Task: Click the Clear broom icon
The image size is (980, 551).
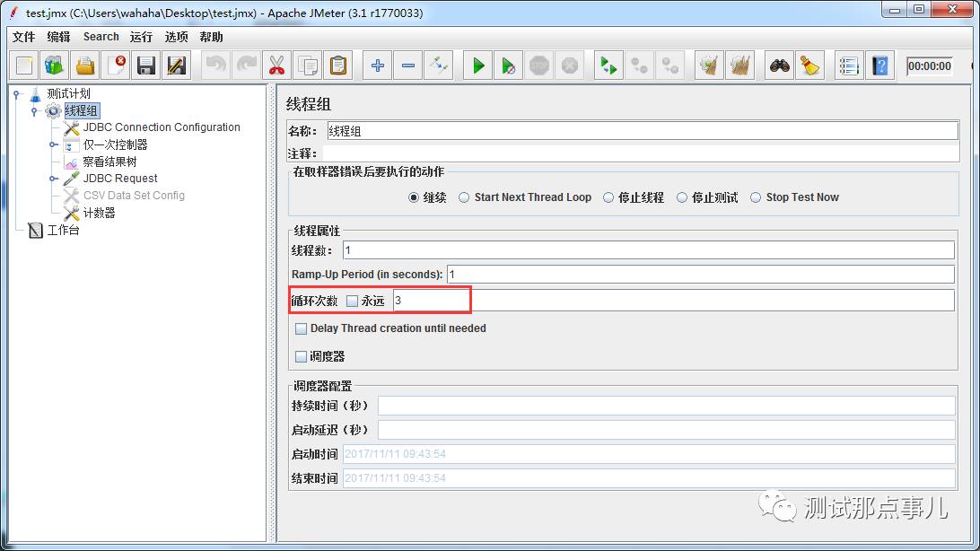Action: click(x=709, y=66)
